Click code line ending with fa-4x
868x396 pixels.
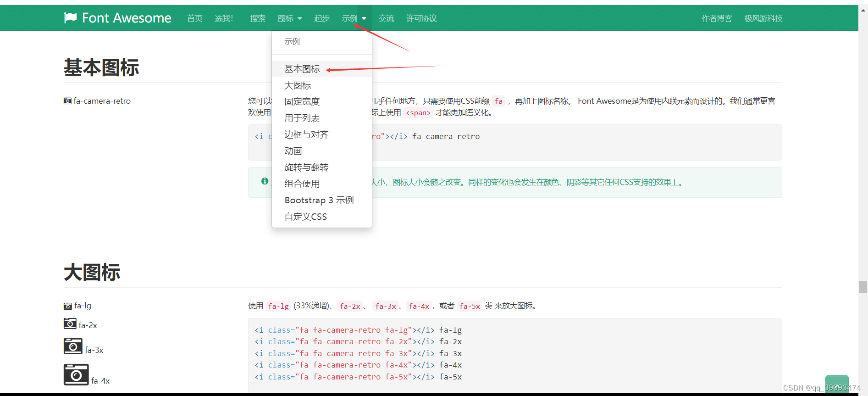tap(358, 365)
